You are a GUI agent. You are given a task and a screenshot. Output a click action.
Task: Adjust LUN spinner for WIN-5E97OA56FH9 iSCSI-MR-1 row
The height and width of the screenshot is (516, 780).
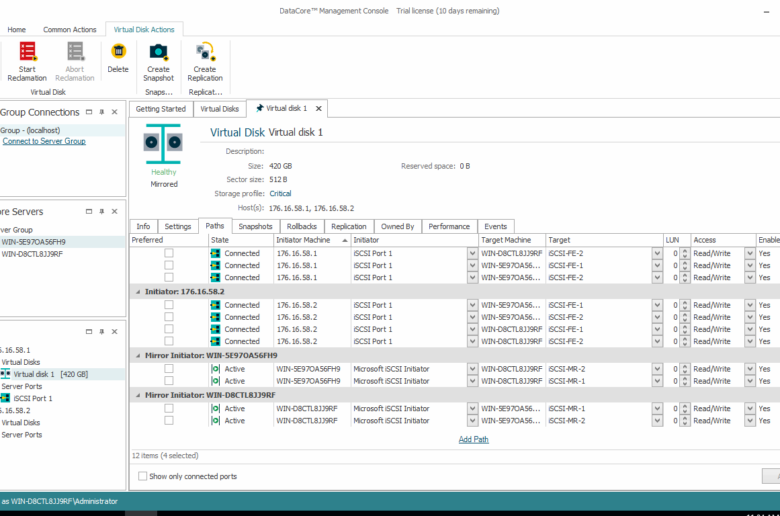click(685, 381)
